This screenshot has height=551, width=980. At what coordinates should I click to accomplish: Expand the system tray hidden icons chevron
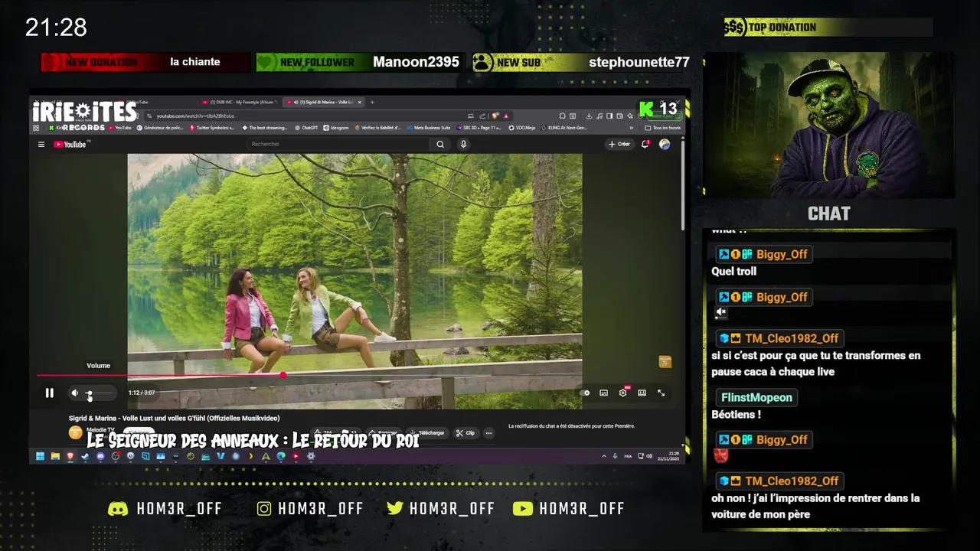pyautogui.click(x=603, y=456)
